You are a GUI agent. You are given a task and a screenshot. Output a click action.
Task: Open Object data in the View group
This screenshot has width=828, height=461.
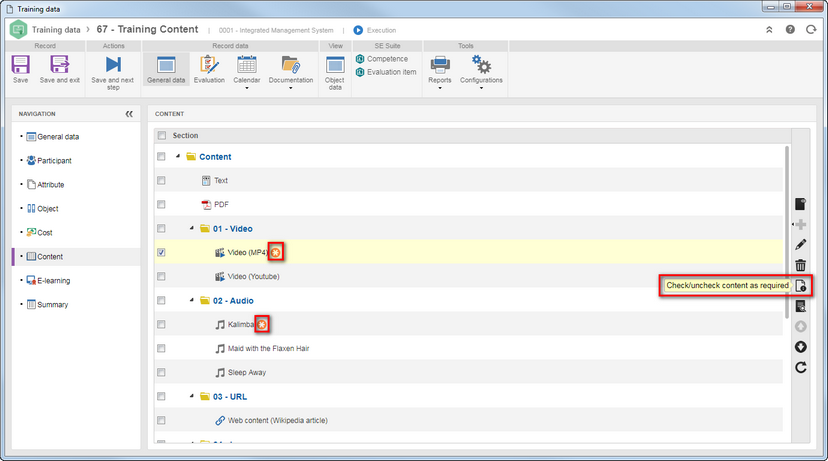tap(335, 72)
